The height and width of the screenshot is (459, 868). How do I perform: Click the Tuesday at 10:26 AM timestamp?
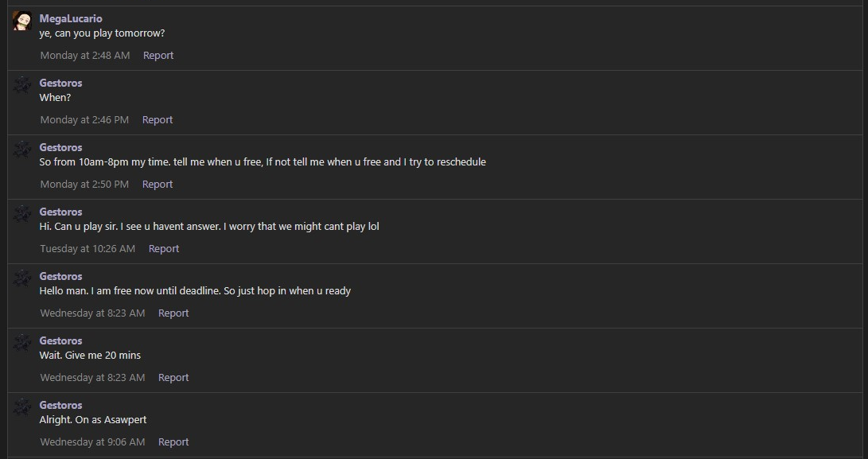click(x=88, y=249)
